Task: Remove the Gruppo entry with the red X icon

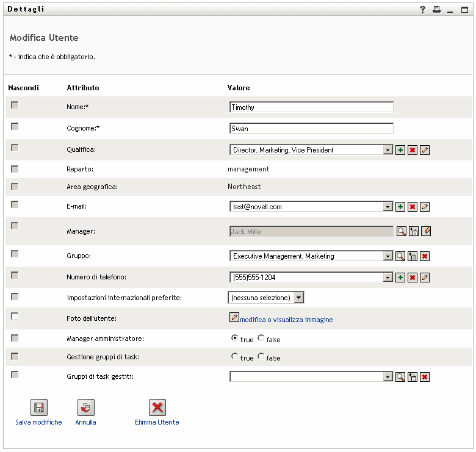Action: pos(425,256)
